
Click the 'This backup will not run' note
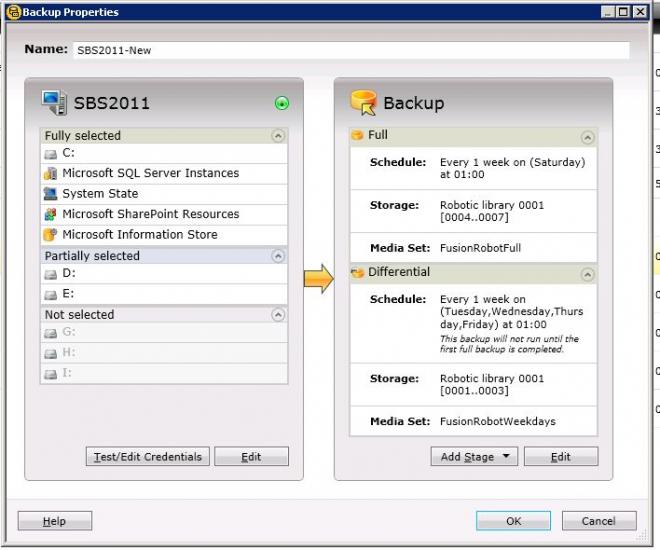[x=509, y=344]
